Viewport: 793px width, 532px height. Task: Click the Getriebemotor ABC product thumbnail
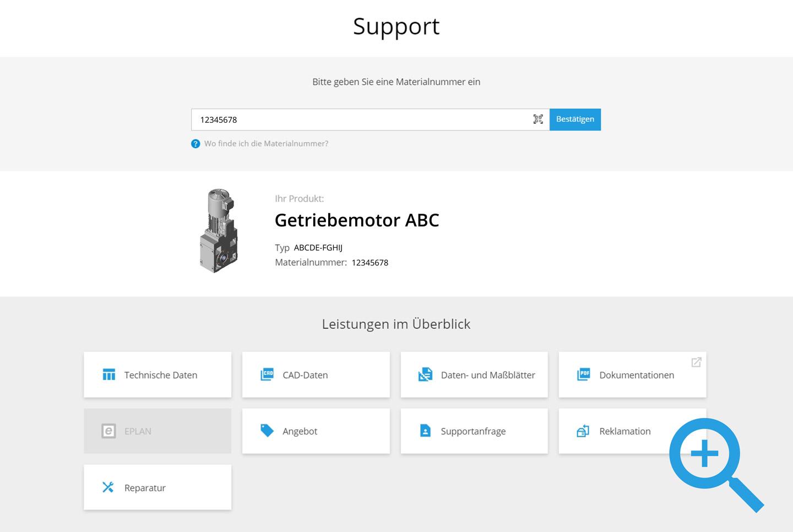tap(219, 230)
